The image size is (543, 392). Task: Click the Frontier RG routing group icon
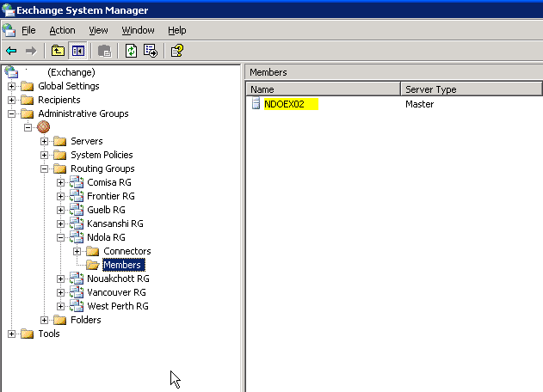pyautogui.click(x=77, y=196)
